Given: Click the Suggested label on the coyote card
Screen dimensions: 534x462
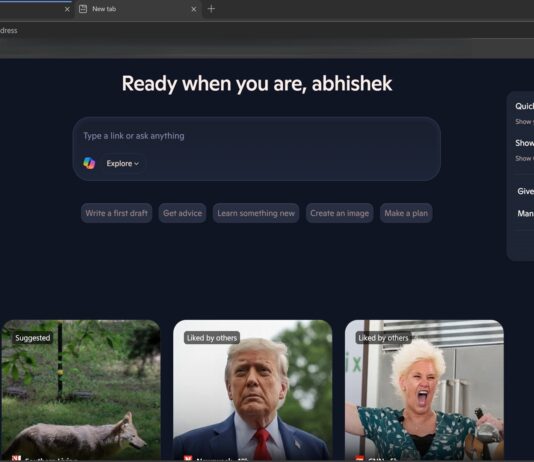Looking at the screenshot, I should tap(33, 338).
